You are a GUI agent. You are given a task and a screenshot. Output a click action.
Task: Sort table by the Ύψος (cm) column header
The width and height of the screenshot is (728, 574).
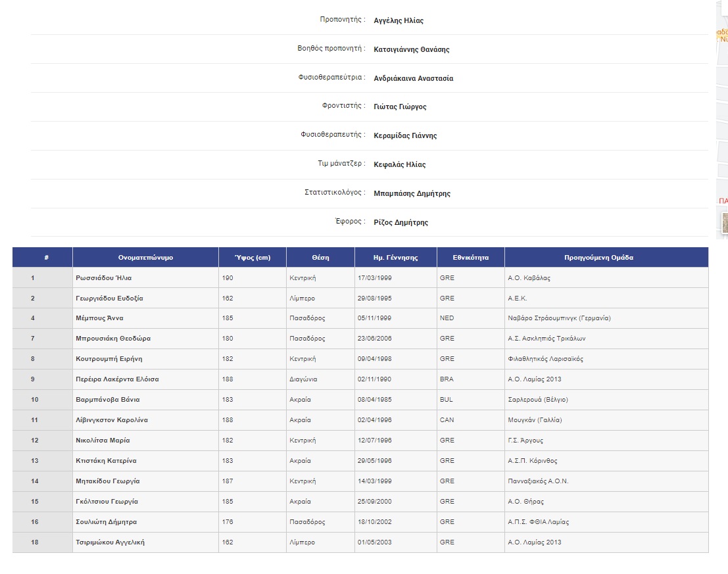click(x=253, y=257)
